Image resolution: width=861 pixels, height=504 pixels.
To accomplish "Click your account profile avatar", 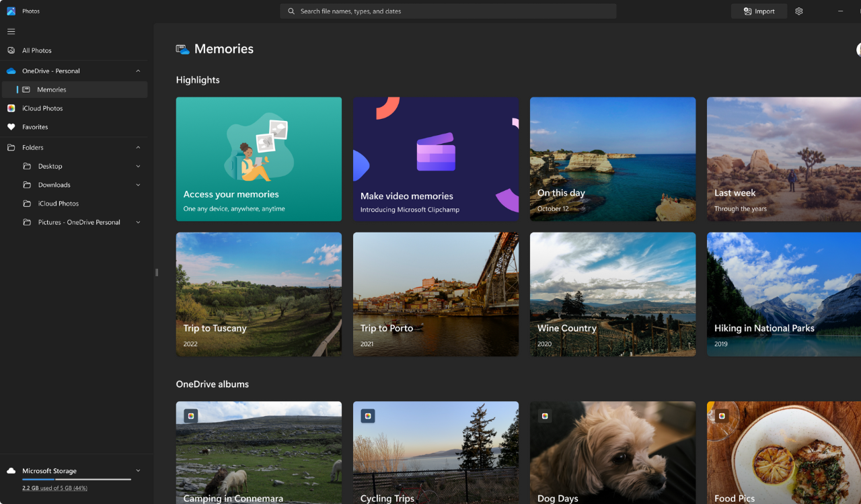I will [858, 50].
